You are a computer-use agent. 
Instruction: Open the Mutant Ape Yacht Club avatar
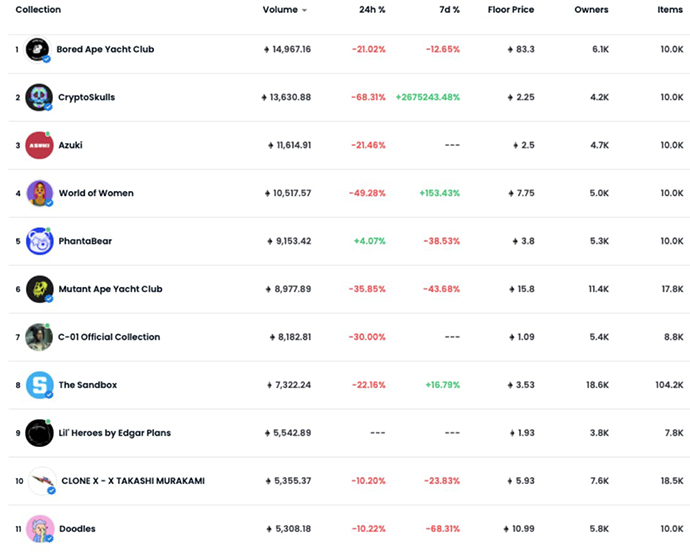click(x=40, y=289)
